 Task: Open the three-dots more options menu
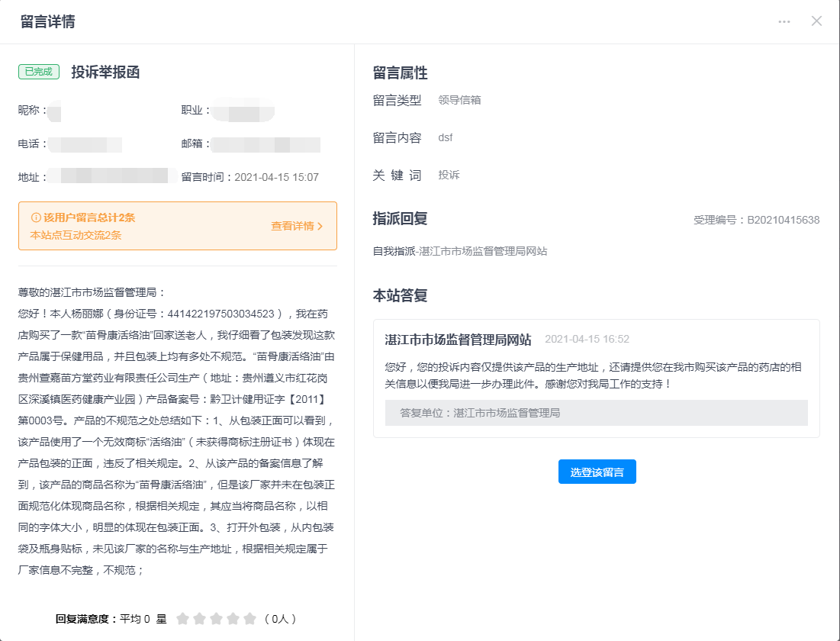tap(784, 21)
